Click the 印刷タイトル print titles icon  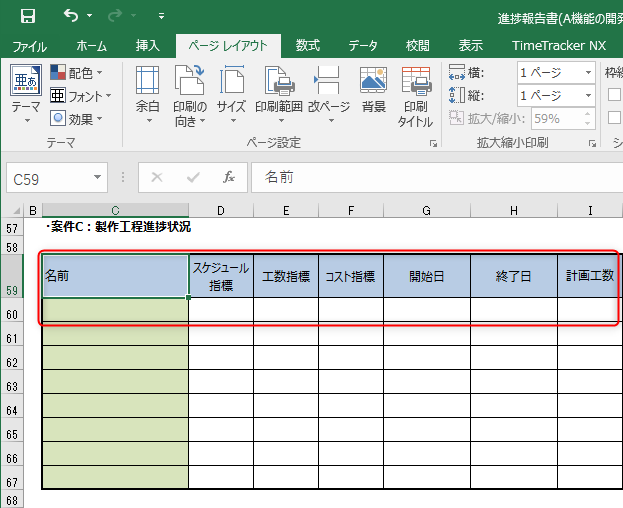click(x=415, y=95)
